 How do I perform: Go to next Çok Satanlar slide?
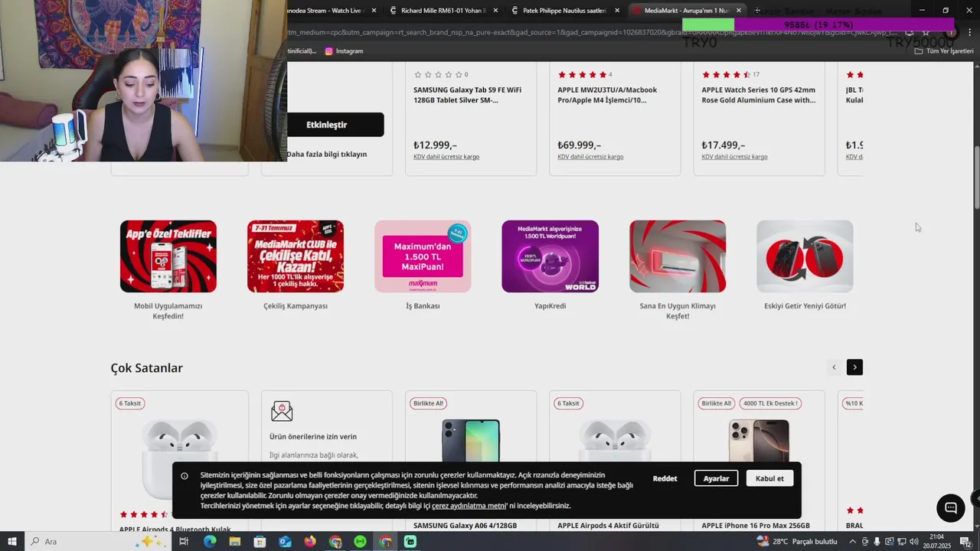pos(854,367)
